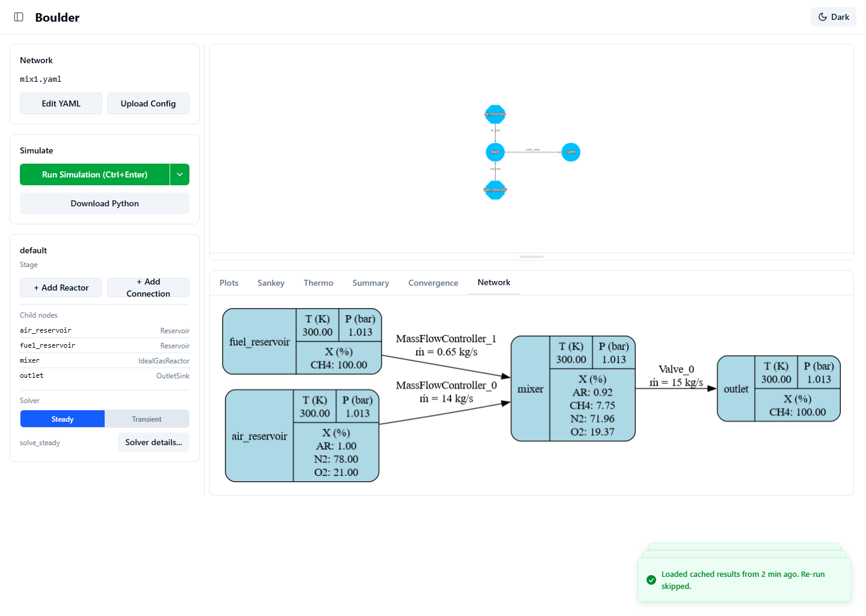Screen dimensions: 866x616
Task: Open the Edit YAML editor
Action: coord(61,103)
